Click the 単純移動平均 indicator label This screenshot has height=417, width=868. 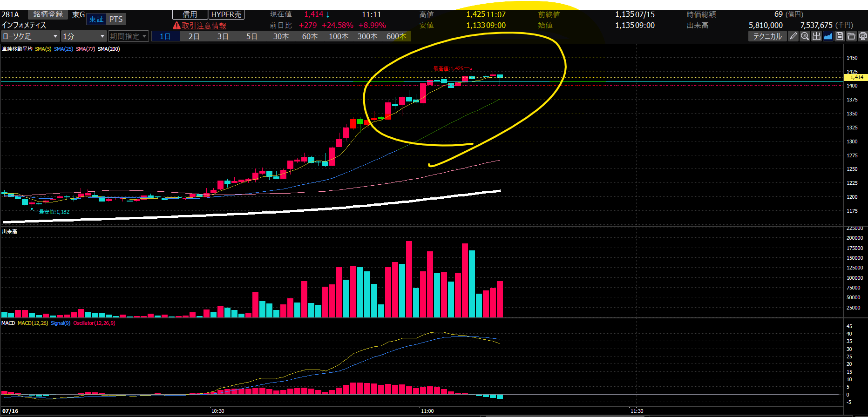tap(17, 49)
